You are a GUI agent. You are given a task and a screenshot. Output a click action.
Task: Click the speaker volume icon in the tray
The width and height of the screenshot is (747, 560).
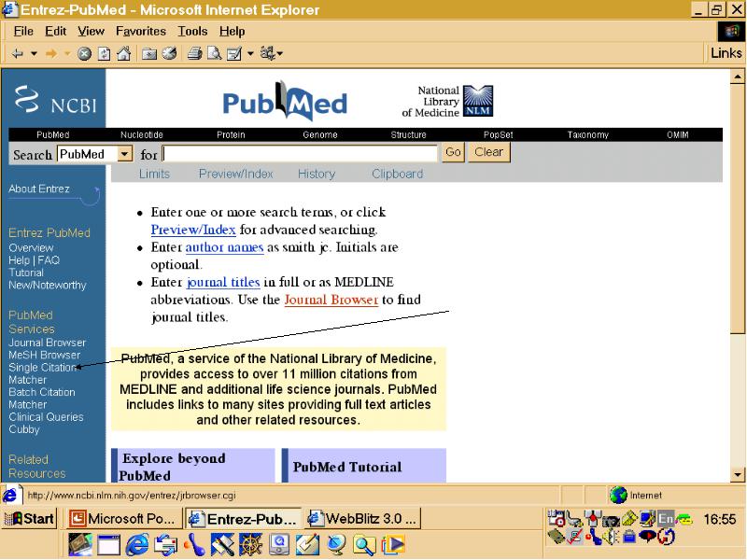(612, 537)
